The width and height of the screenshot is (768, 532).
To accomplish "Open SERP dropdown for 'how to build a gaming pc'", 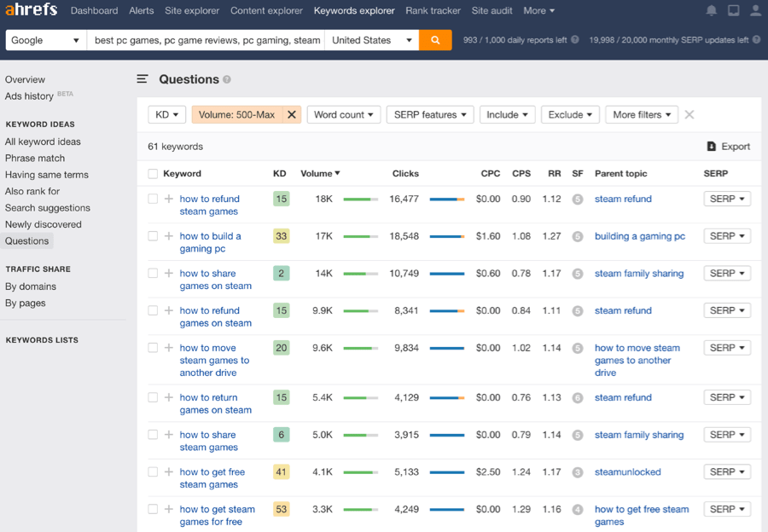I will pos(727,236).
